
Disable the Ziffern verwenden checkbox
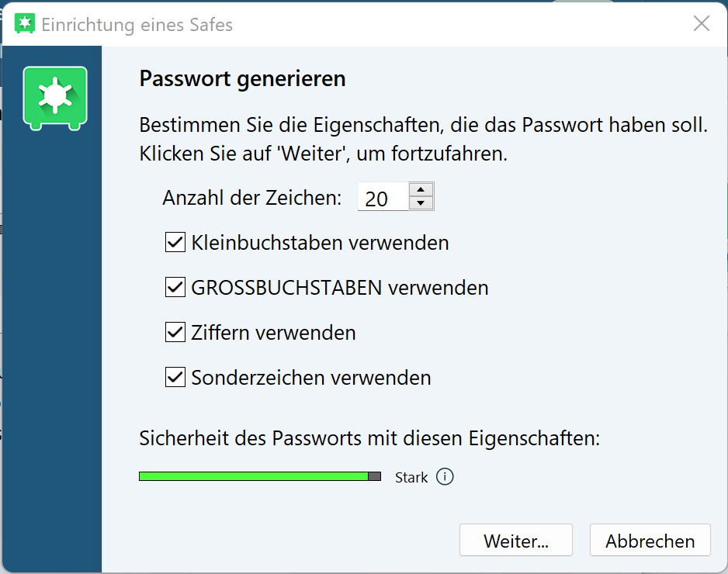[175, 333]
